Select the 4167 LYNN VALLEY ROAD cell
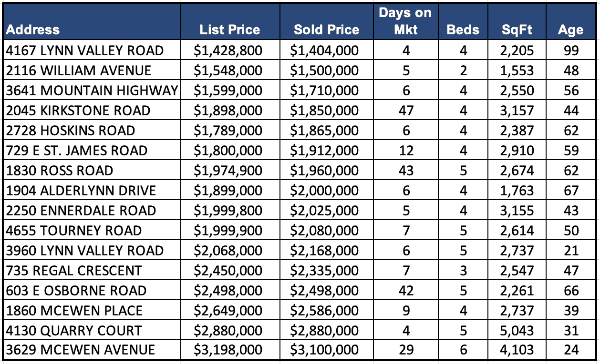The height and width of the screenshot is (364, 600). pyautogui.click(x=85, y=51)
